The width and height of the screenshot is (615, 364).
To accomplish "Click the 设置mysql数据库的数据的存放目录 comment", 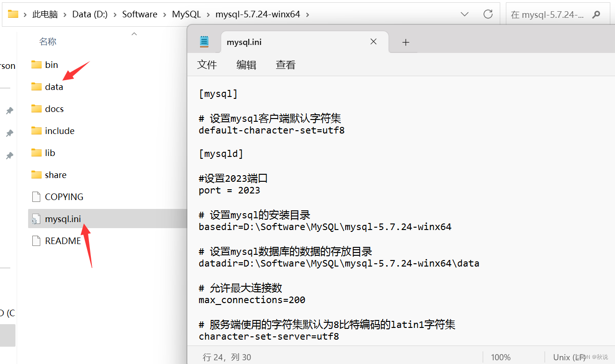I will (285, 252).
